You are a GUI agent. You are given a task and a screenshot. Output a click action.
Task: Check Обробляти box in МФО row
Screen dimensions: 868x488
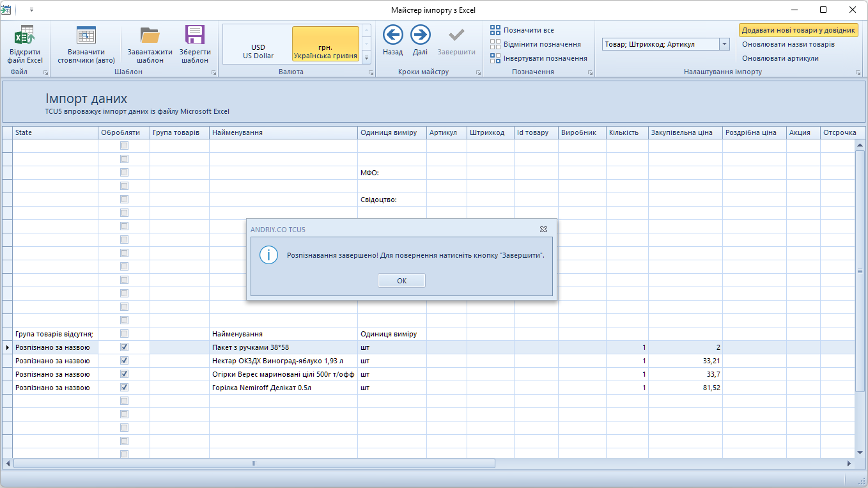tap(124, 173)
